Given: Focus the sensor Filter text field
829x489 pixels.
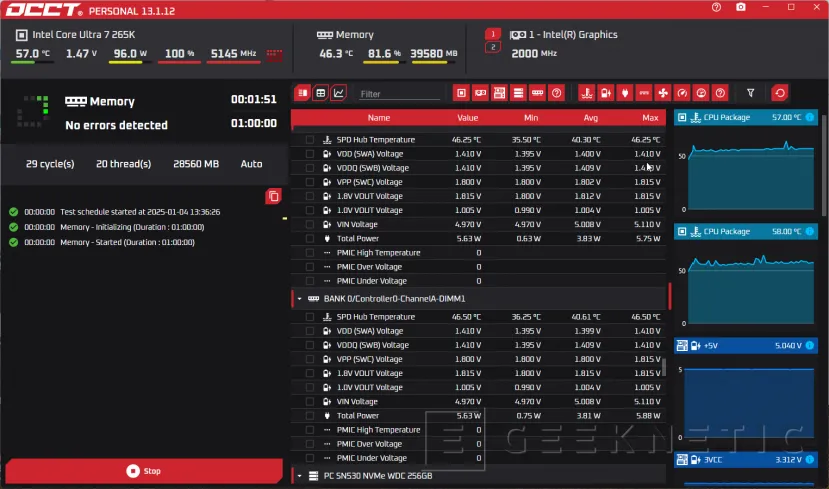Looking at the screenshot, I should [399, 94].
